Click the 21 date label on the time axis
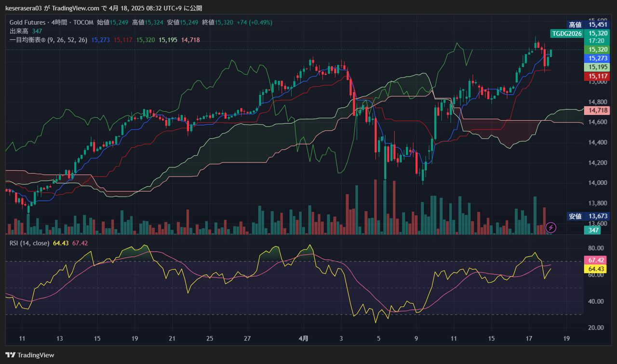The width and height of the screenshot is (617, 364). point(172,338)
